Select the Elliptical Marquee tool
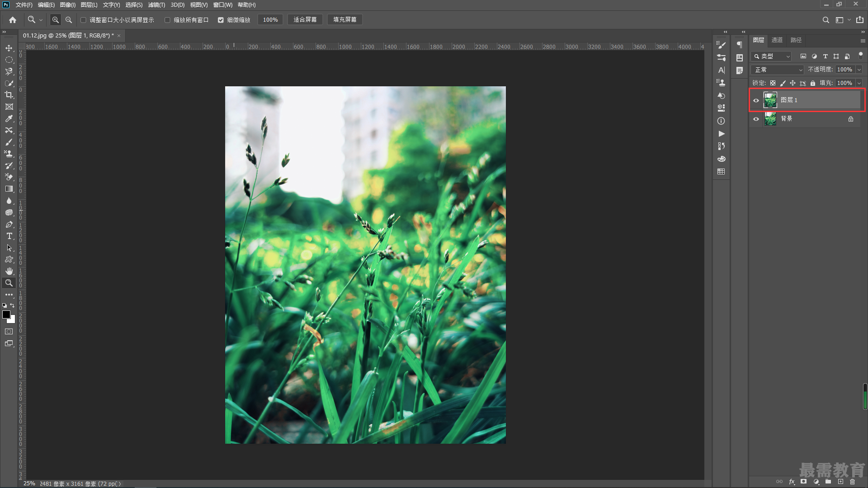Image resolution: width=868 pixels, height=488 pixels. click(9, 60)
